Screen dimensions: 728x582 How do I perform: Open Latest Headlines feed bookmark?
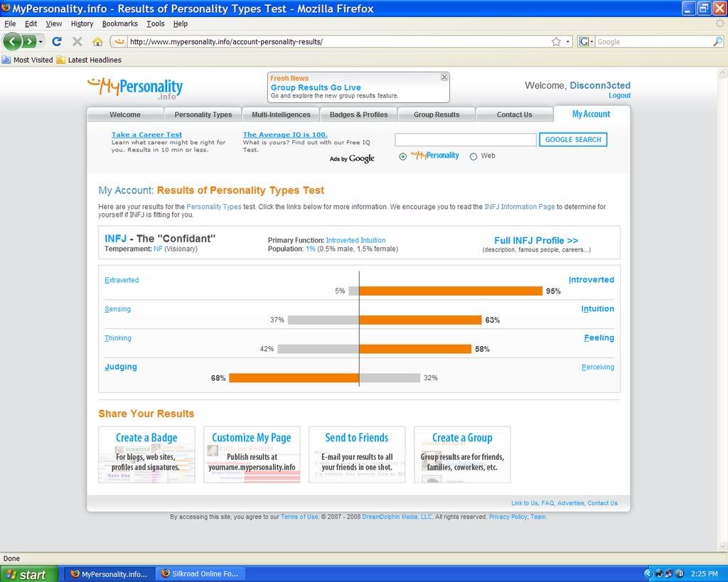point(94,60)
